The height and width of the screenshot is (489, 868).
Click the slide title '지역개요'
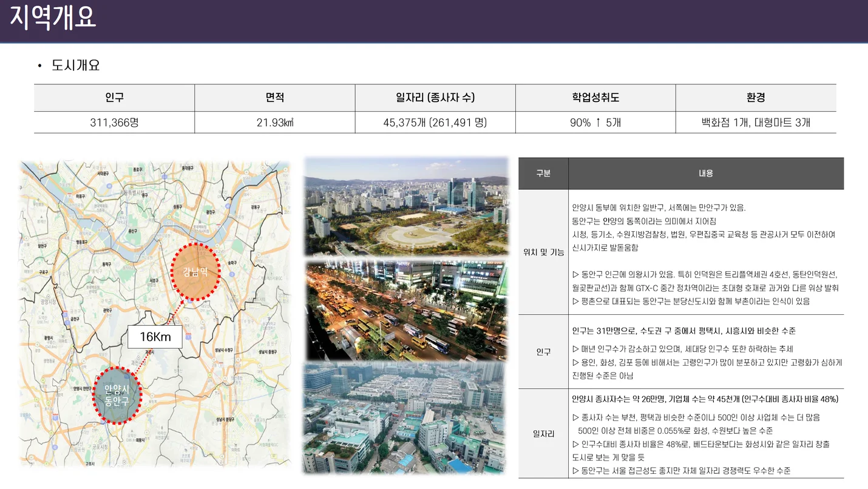point(53,18)
